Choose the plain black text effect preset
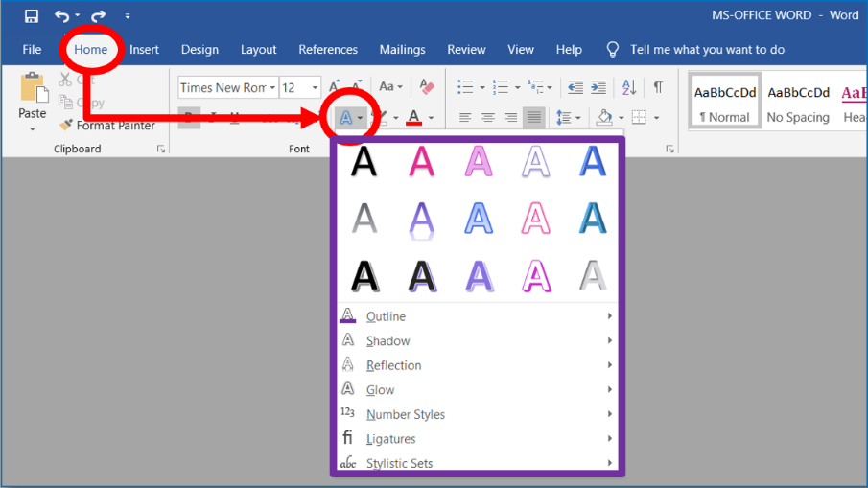The width and height of the screenshot is (868, 488). [364, 162]
